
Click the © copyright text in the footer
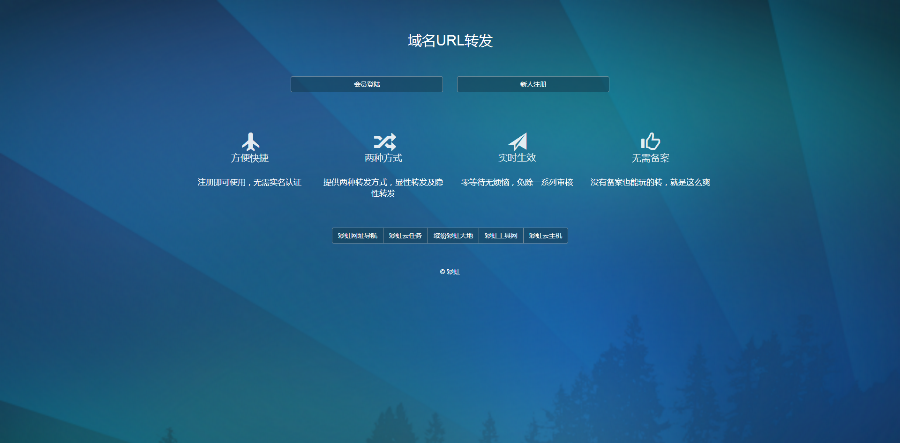450,272
